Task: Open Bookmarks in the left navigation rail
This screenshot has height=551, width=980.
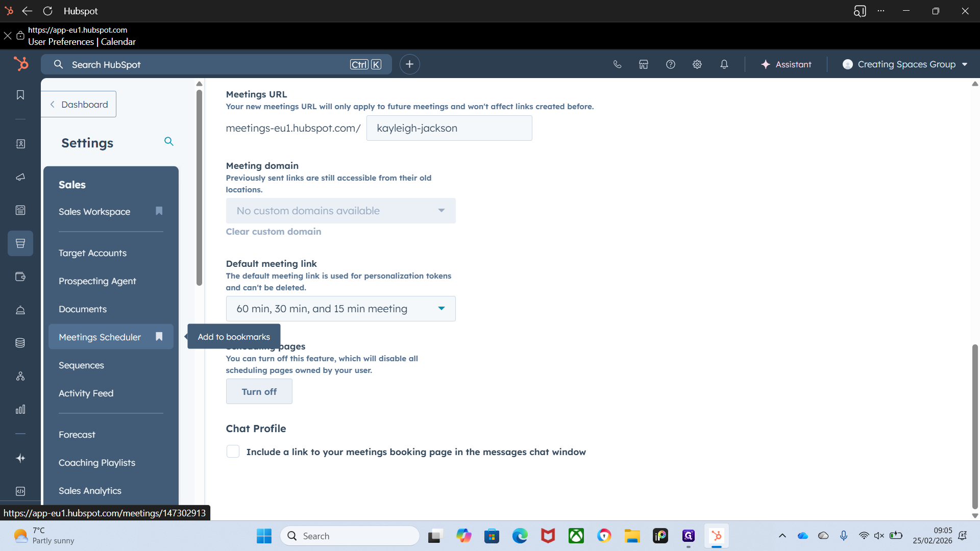Action: click(20, 95)
